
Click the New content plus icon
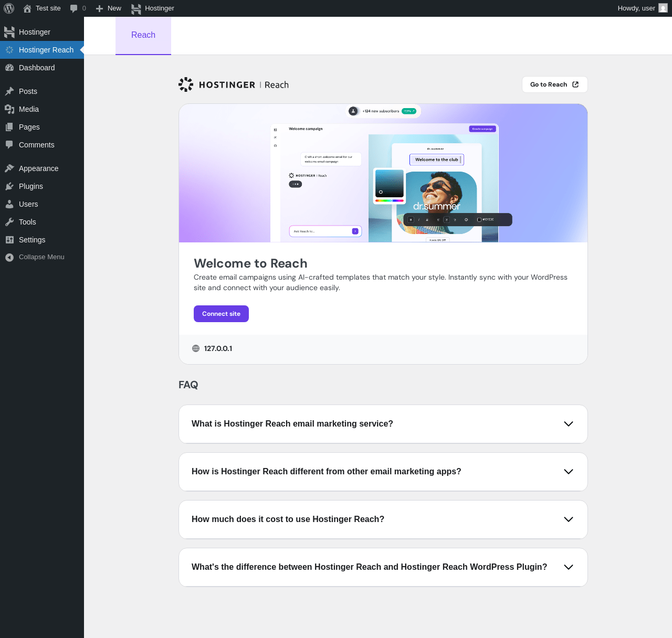click(x=99, y=8)
